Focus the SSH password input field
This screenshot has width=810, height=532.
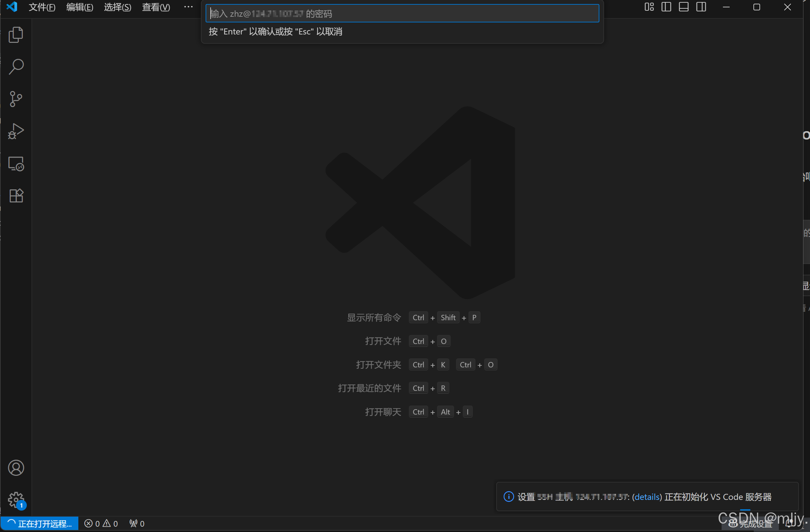401,14
